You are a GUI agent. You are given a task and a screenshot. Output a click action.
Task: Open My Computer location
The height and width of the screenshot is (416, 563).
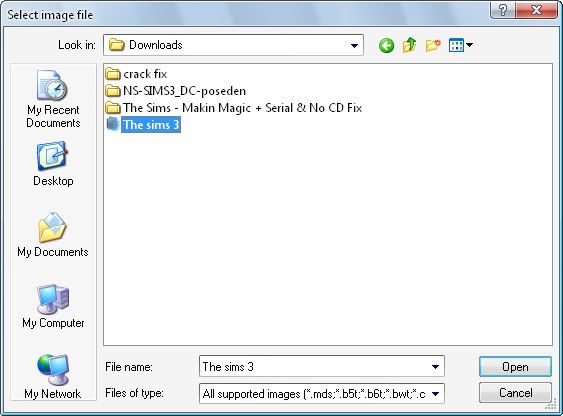pos(53,306)
